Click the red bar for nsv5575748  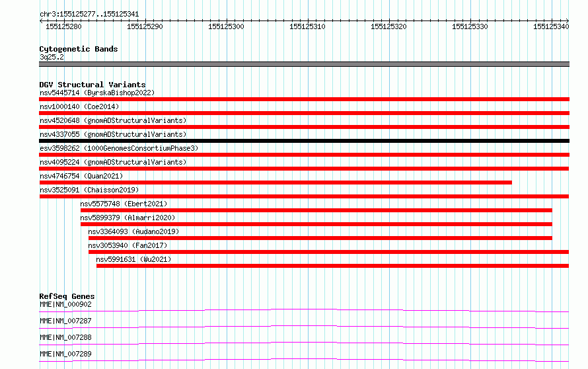(x=316, y=210)
